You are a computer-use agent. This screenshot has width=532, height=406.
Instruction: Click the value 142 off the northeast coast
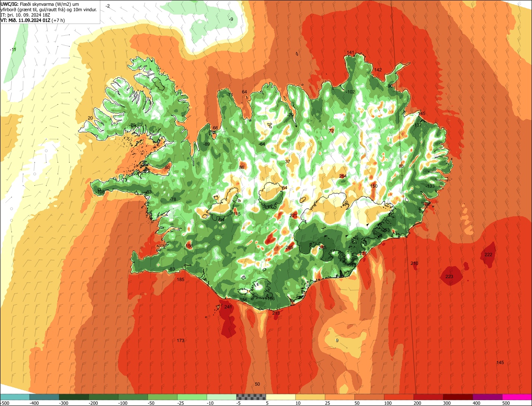(378, 70)
